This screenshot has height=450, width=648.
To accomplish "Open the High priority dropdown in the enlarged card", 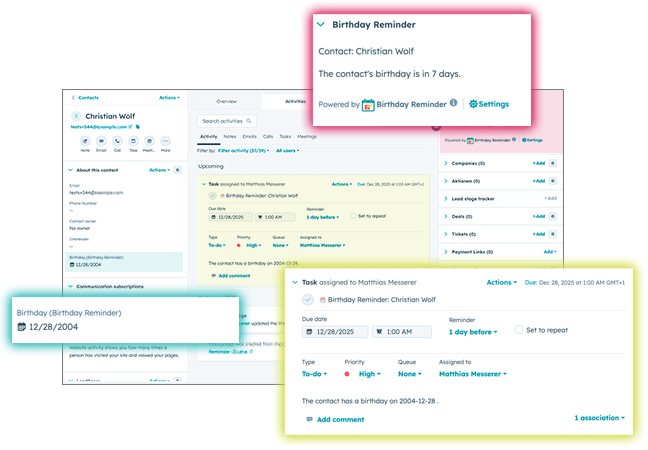I will 369,374.
